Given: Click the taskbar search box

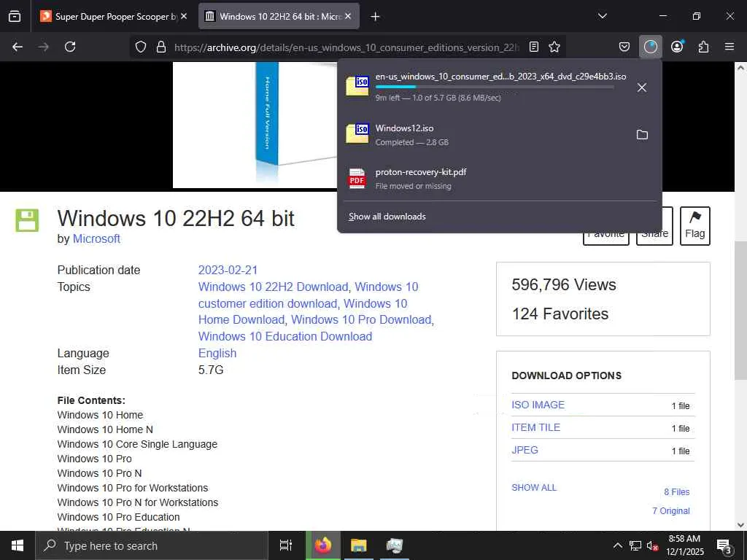Looking at the screenshot, I should (152, 545).
